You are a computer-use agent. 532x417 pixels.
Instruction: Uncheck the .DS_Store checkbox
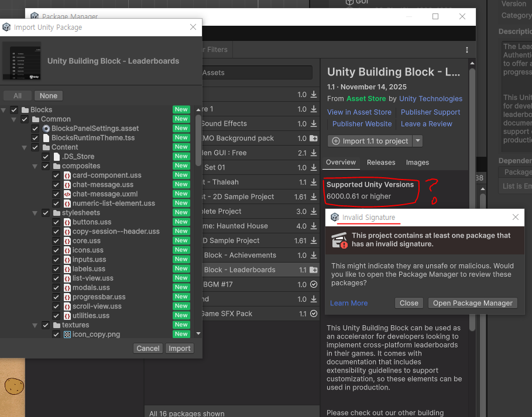coord(46,157)
